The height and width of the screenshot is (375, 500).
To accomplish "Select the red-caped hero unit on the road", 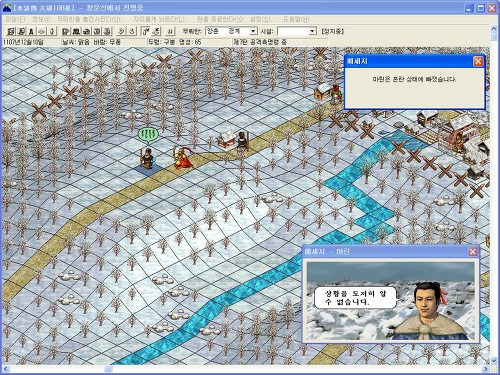I will coord(182,158).
